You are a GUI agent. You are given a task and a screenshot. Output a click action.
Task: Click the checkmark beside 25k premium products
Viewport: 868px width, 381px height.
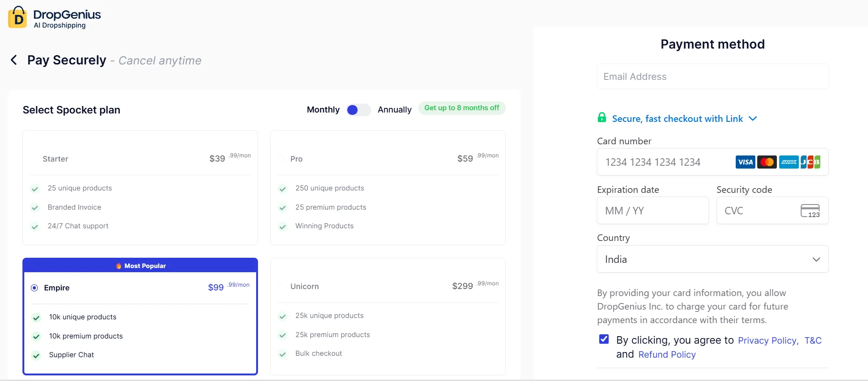tap(282, 335)
